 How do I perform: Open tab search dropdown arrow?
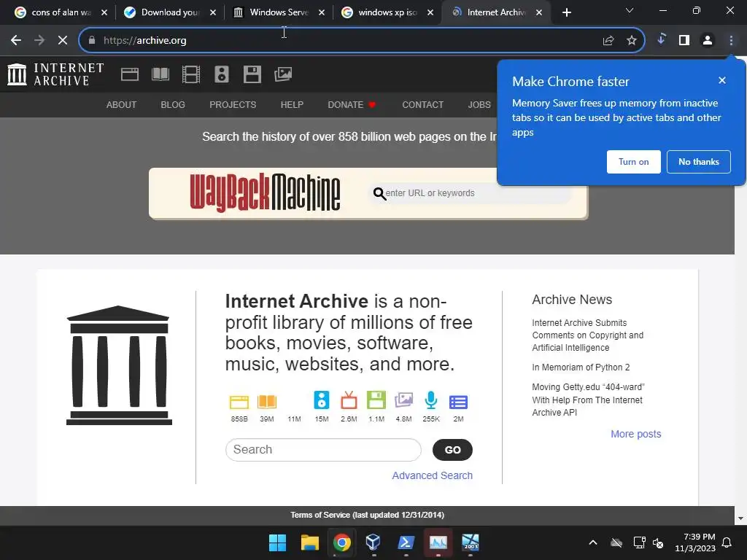(x=630, y=10)
